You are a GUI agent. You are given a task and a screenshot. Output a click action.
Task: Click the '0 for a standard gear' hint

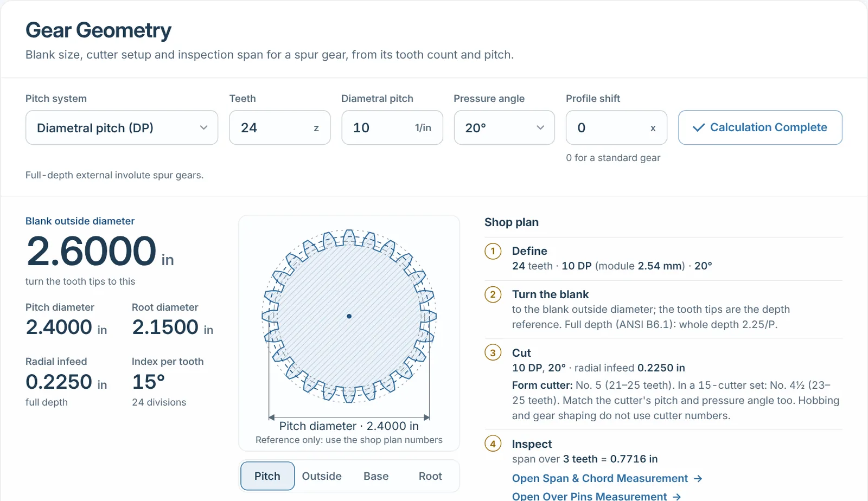(613, 158)
